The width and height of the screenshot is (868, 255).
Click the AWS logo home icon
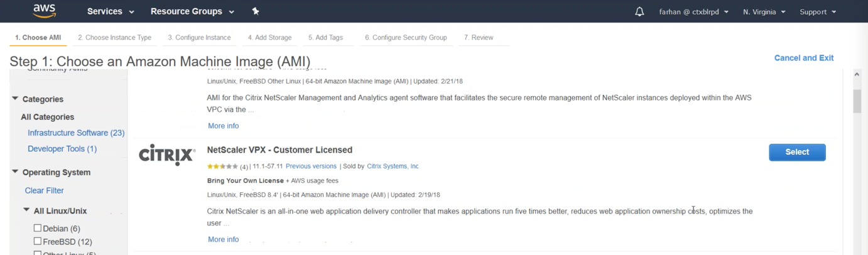(x=45, y=11)
